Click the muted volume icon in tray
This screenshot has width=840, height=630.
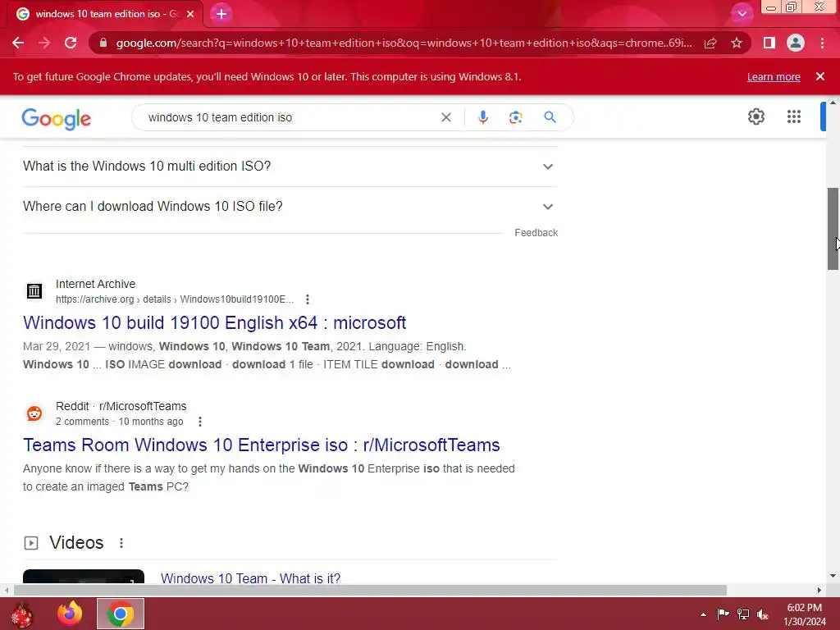point(763,614)
